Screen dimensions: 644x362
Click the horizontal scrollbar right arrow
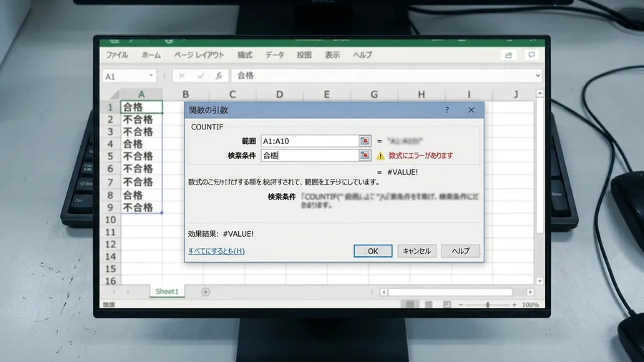[530, 292]
